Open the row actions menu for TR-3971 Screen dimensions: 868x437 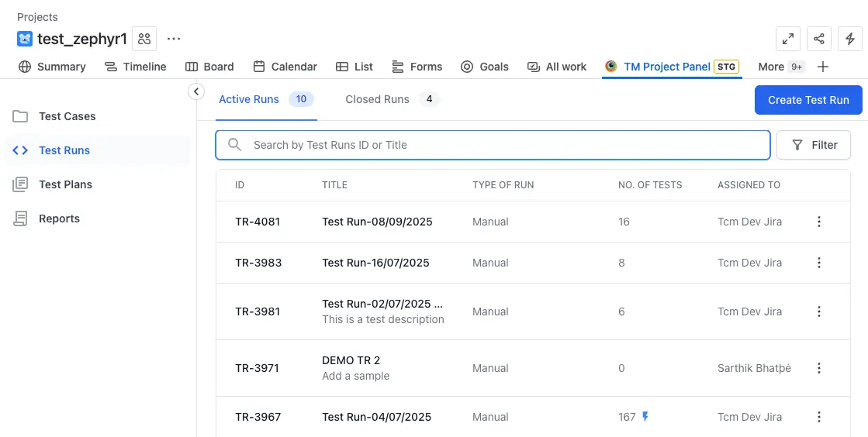[x=819, y=368]
